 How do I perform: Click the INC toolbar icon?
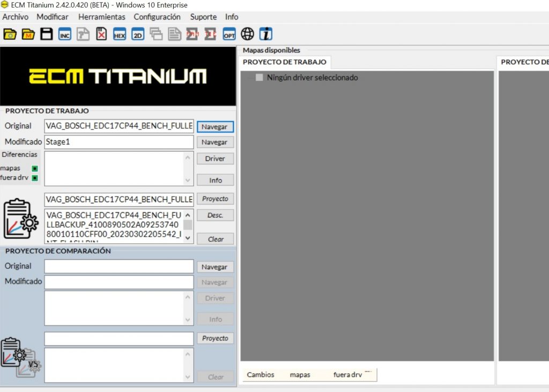[65, 34]
